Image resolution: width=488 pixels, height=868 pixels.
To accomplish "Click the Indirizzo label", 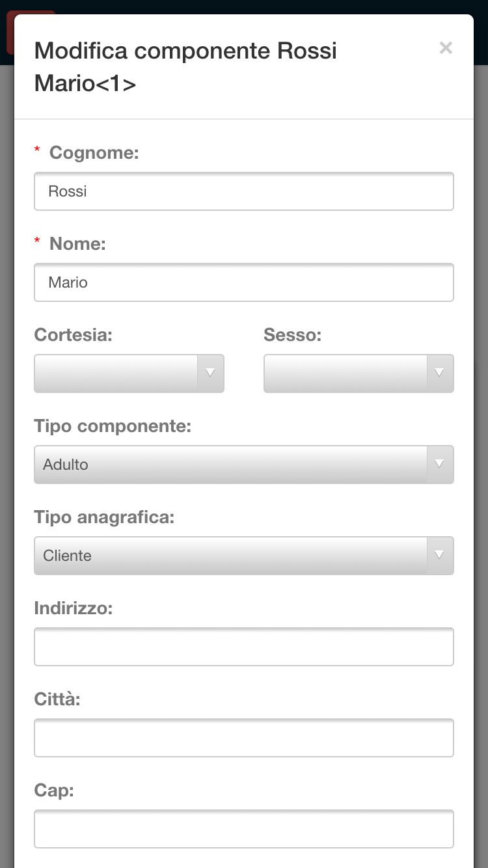I will 73,608.
